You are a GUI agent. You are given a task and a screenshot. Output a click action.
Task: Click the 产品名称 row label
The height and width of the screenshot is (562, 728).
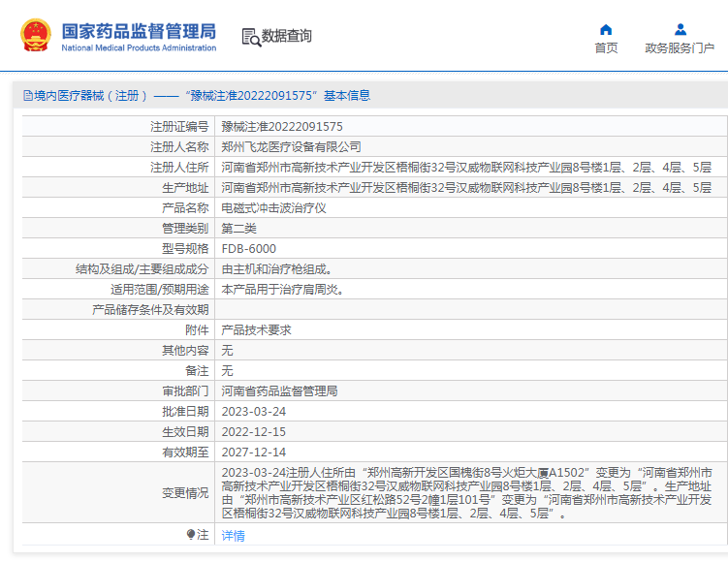tap(185, 208)
